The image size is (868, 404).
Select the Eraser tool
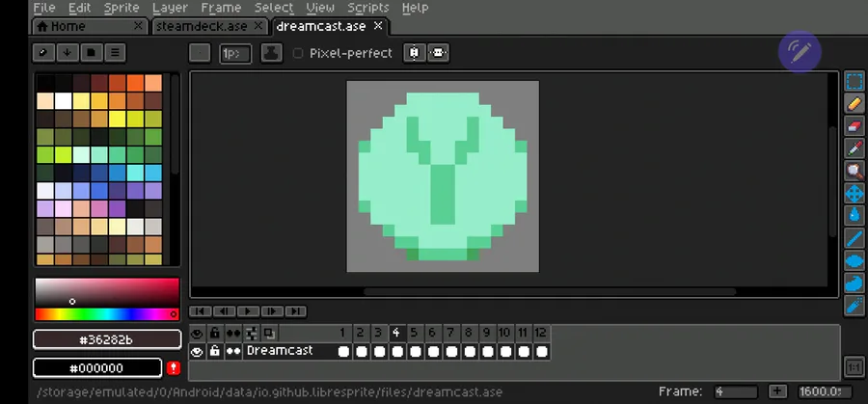click(854, 126)
